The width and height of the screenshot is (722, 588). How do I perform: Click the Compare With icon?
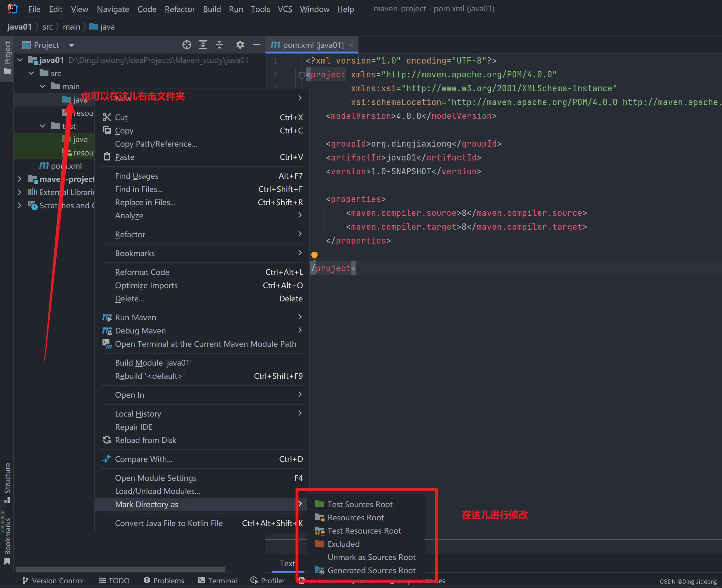[x=107, y=459]
